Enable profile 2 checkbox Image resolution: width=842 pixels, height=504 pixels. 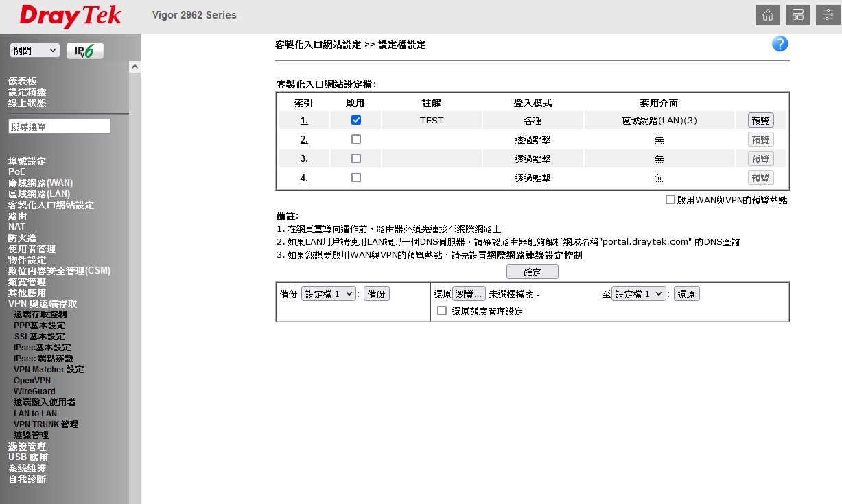click(x=355, y=139)
